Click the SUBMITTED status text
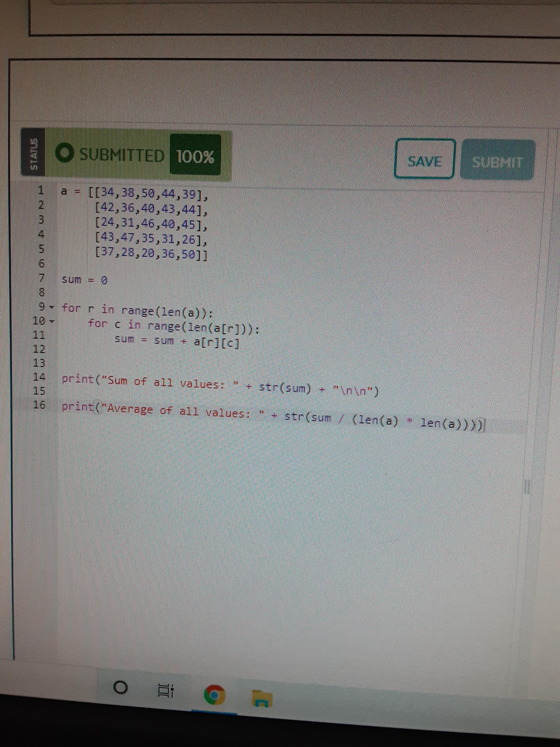Viewport: 560px width, 747px height. click(121, 155)
